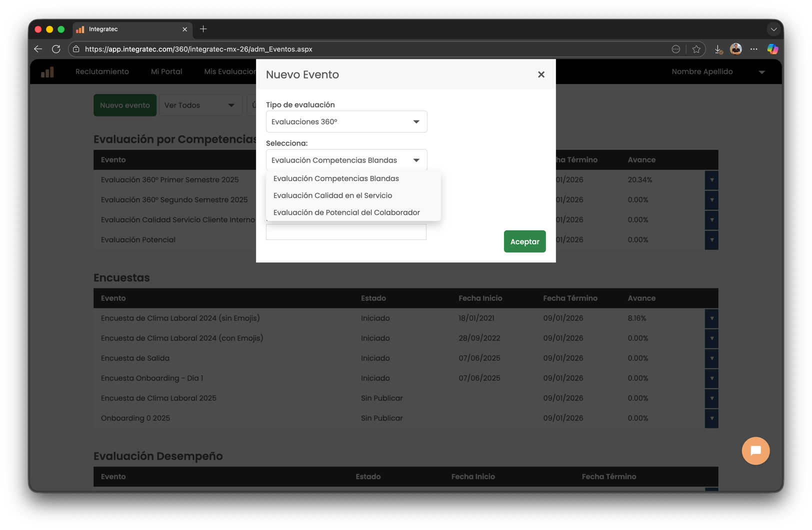Choose Evaluación de Potencial del Colaborador
The image size is (812, 530).
[346, 212]
